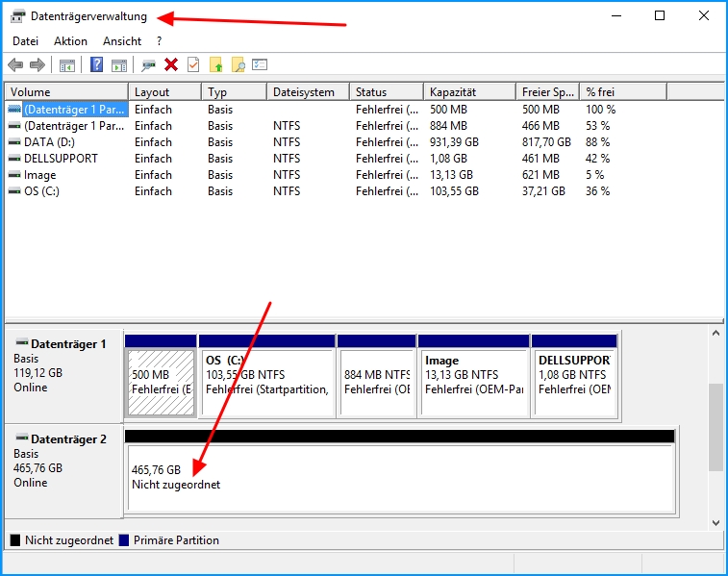This screenshot has height=576, width=728.
Task: Click the folder icon with green arrow
Action: [x=216, y=65]
